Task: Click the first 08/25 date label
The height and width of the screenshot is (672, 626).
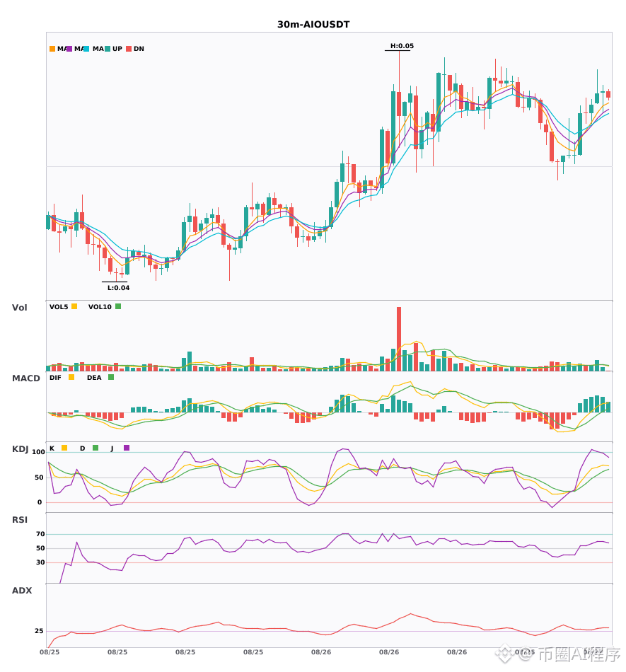Action: [50, 652]
